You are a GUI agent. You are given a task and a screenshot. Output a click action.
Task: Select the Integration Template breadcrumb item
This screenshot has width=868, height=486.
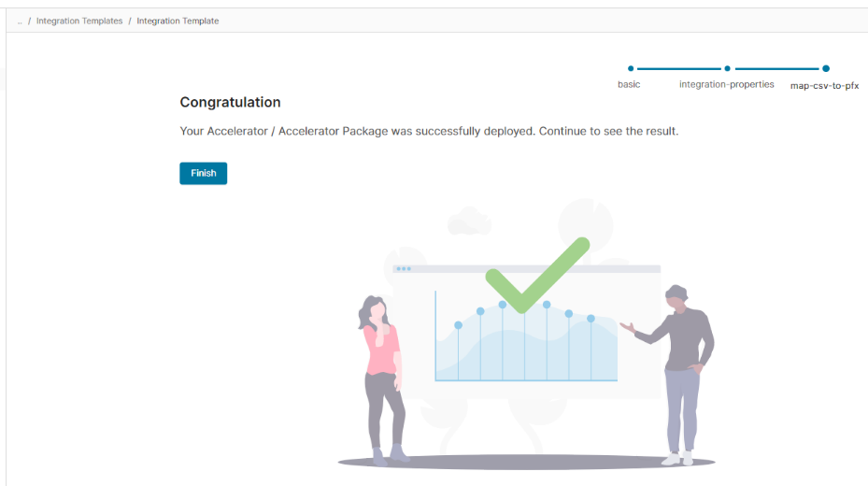(x=178, y=21)
